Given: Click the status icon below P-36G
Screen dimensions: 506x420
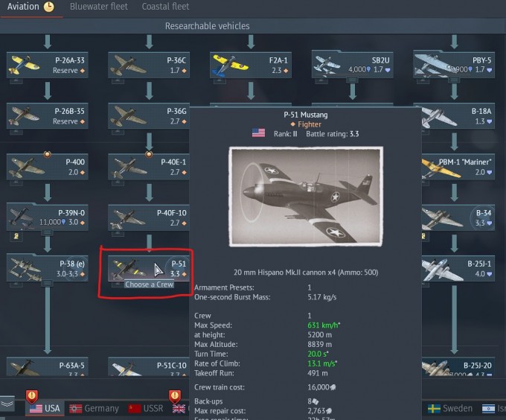Looking at the screenshot, I should [x=118, y=132].
